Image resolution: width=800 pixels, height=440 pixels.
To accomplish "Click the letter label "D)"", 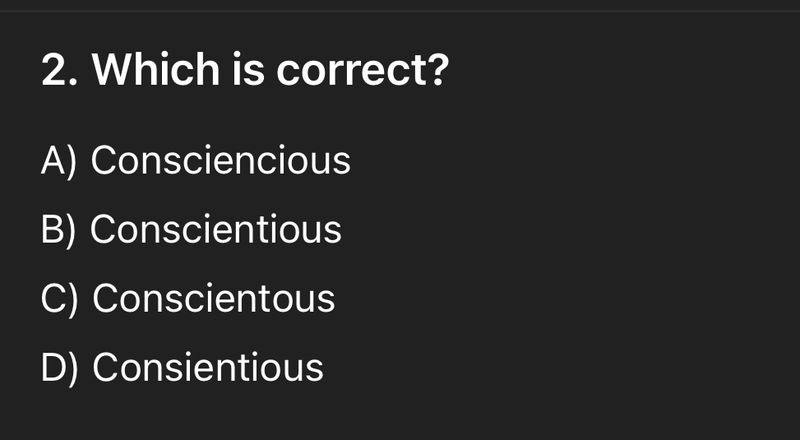I will coord(59,367).
